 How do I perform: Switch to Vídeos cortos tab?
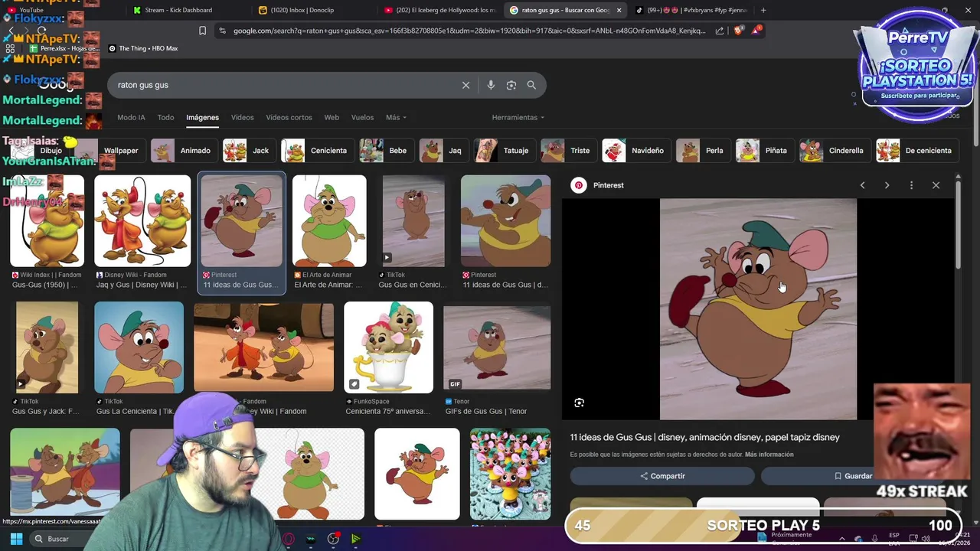coord(289,117)
